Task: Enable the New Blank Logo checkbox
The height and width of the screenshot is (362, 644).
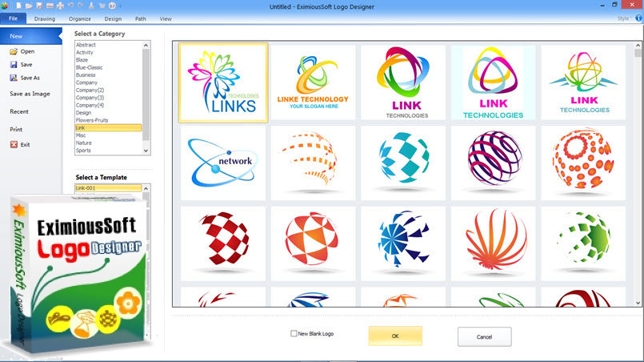Action: pyautogui.click(x=294, y=333)
